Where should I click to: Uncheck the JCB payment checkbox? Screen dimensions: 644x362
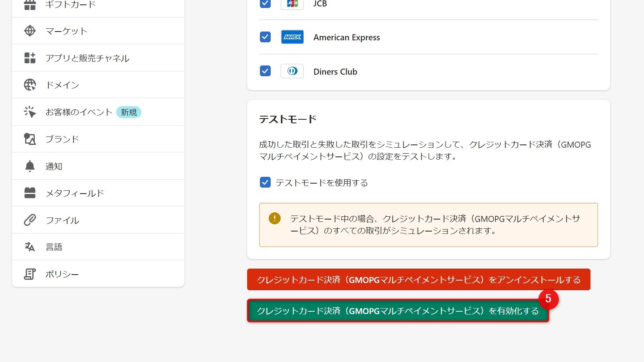(x=265, y=4)
